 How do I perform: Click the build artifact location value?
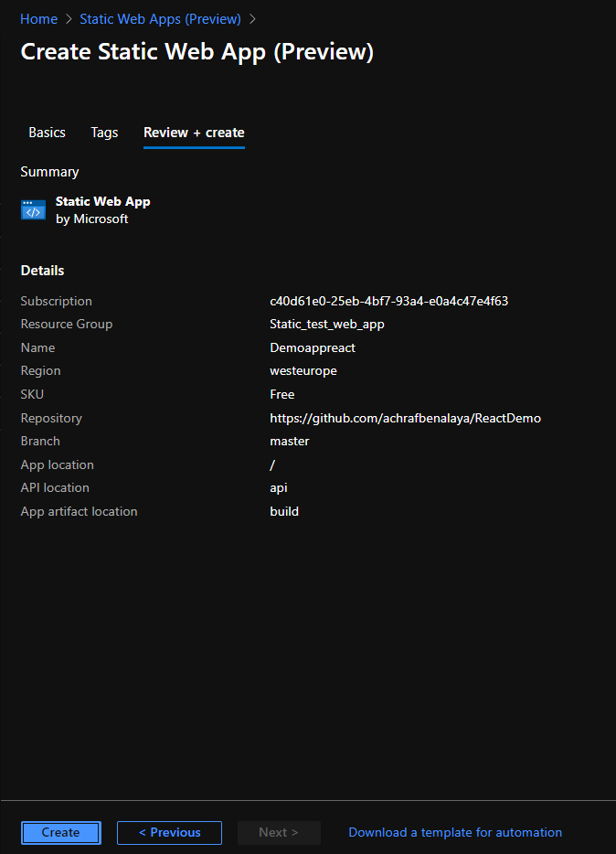coord(284,511)
